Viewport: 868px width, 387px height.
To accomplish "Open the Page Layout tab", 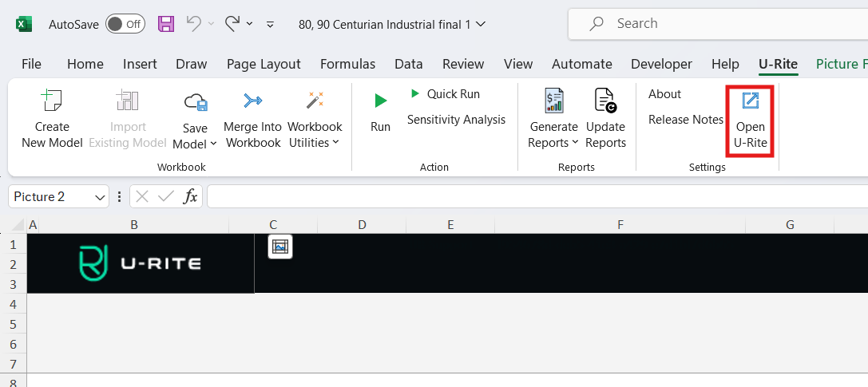I will coord(264,64).
